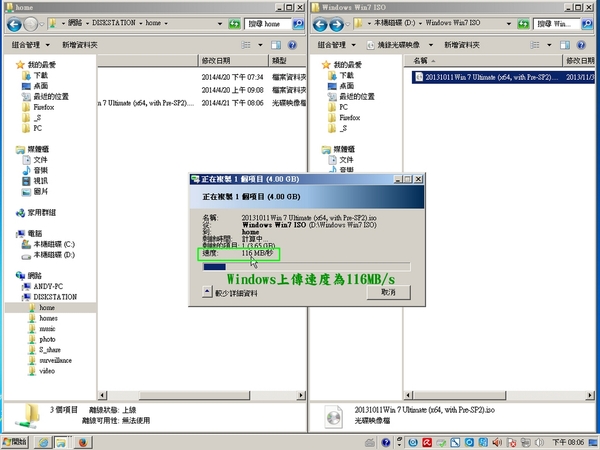Select 音樂 library in home window sidebar
Image resolution: width=600 pixels, height=450 pixels.
pos(41,170)
